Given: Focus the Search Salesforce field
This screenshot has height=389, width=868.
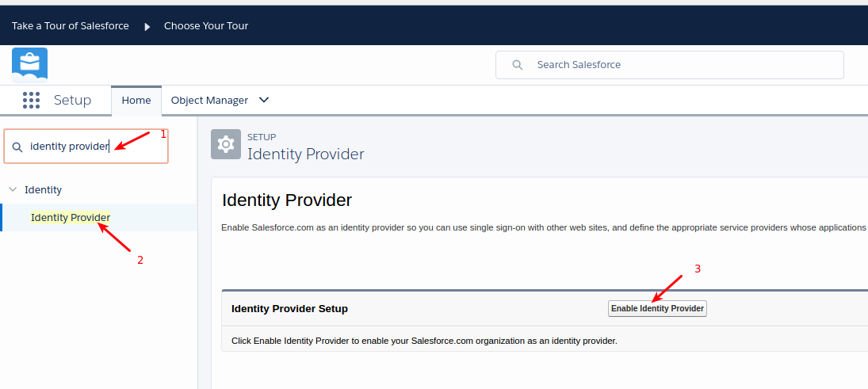Looking at the screenshot, I should [x=682, y=65].
